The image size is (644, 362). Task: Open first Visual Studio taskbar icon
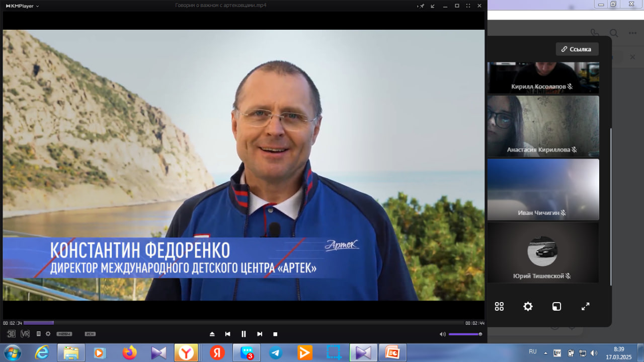tap(158, 353)
